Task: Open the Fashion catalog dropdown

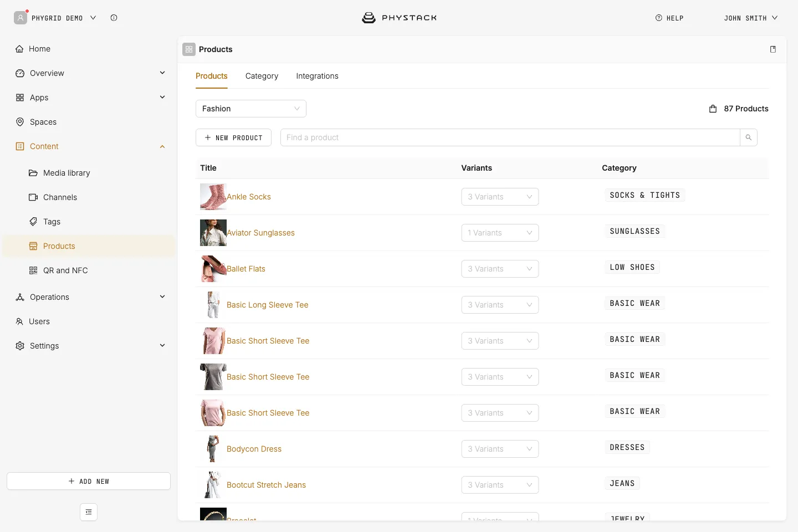Action: pos(251,109)
